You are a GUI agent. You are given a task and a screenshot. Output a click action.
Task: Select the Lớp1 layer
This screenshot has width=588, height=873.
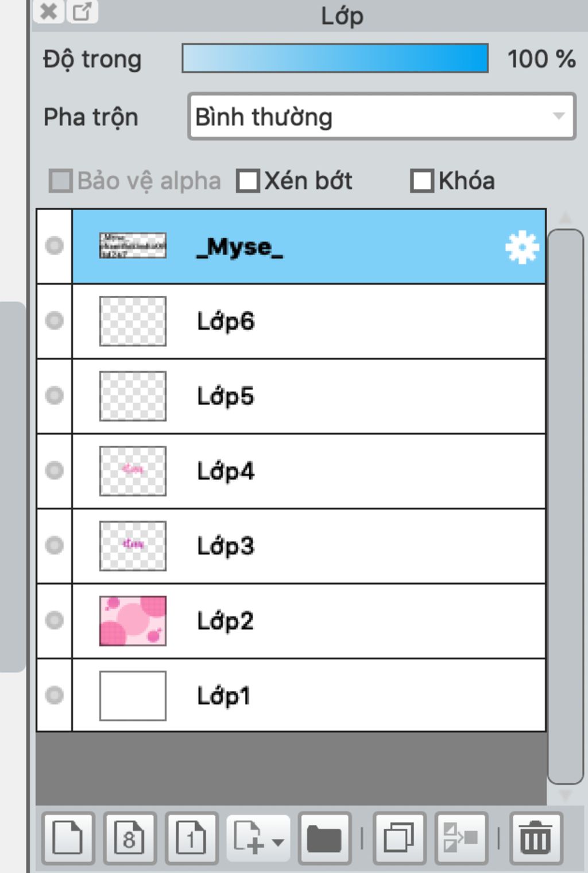click(309, 696)
